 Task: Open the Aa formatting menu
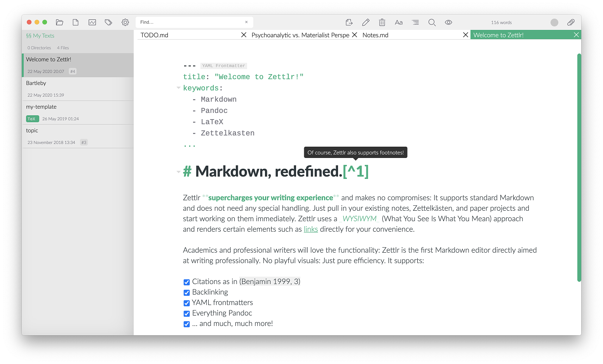(x=399, y=23)
